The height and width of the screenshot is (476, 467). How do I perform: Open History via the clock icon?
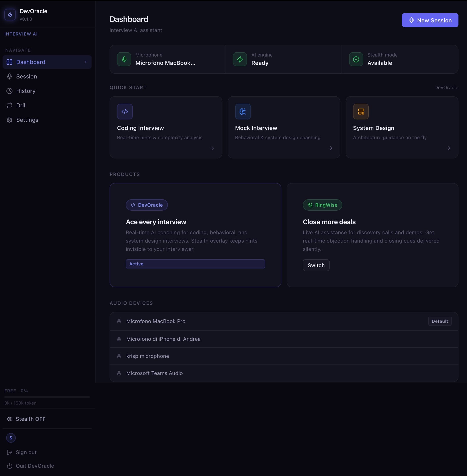9,91
